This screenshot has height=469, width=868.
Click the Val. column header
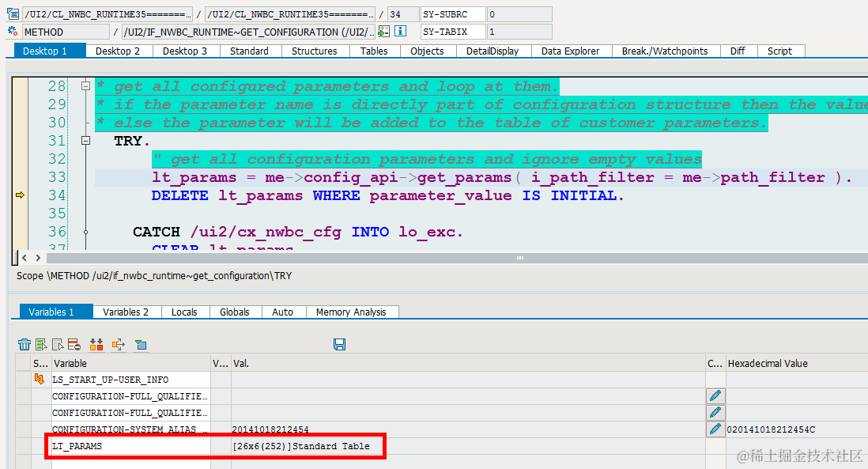[468, 363]
